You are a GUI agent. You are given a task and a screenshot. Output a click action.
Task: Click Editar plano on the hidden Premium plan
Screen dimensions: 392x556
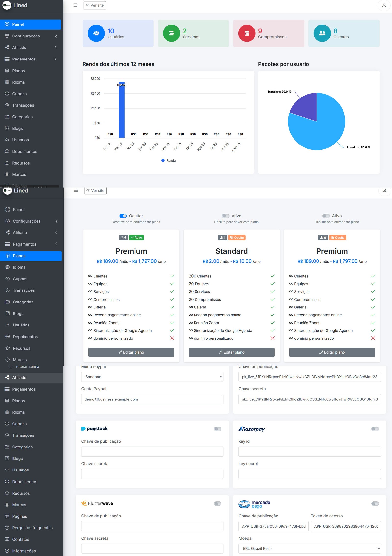point(332,352)
